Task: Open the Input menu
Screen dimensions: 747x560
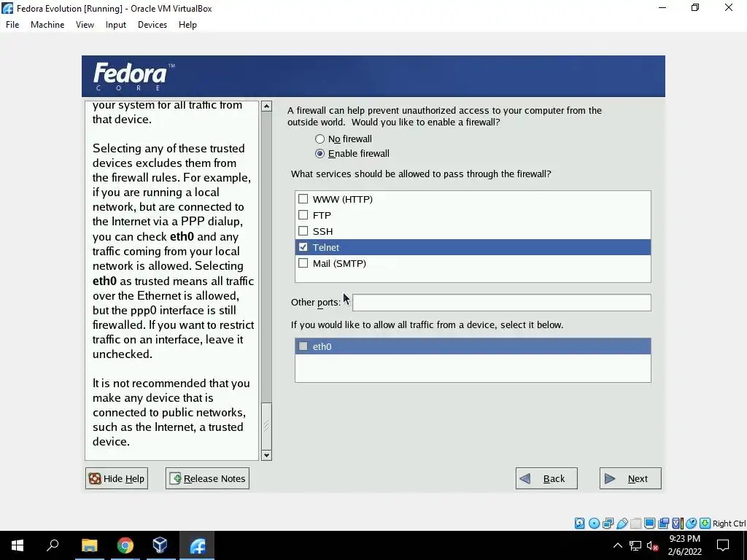Action: pos(116,25)
